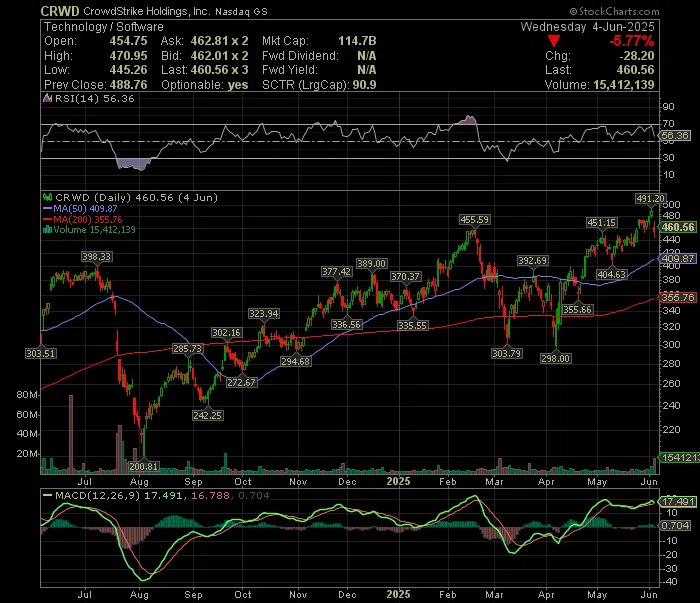This screenshot has height=603, width=700.
Task: Click the 242.25 low price label
Action: pos(208,415)
